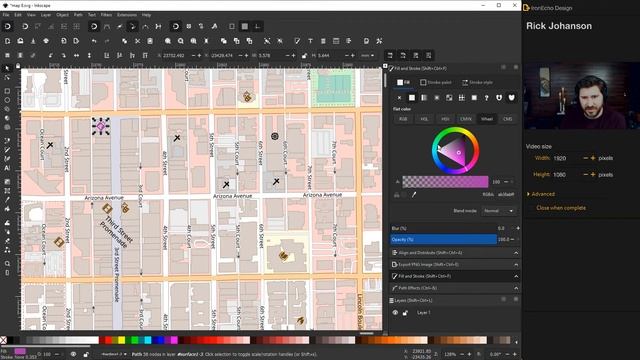This screenshot has height=360, width=640.
Task: Toggle status bar layer visibility eye
Action: coord(73,354)
